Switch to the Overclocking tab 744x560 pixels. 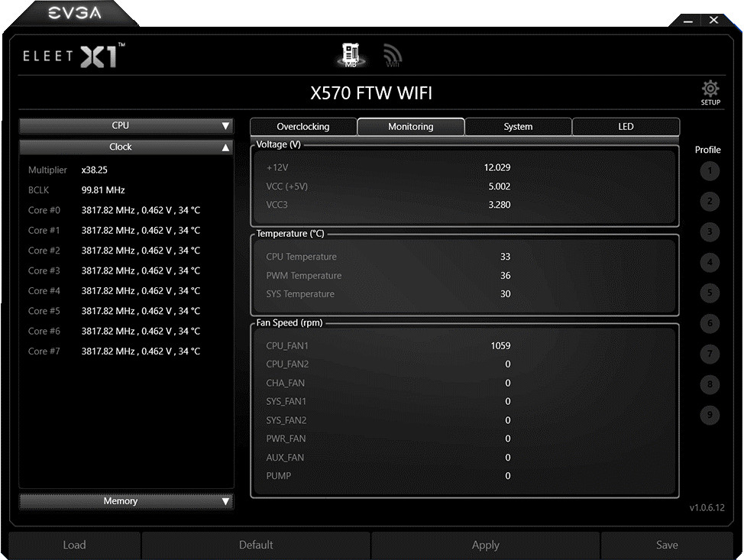(x=303, y=127)
